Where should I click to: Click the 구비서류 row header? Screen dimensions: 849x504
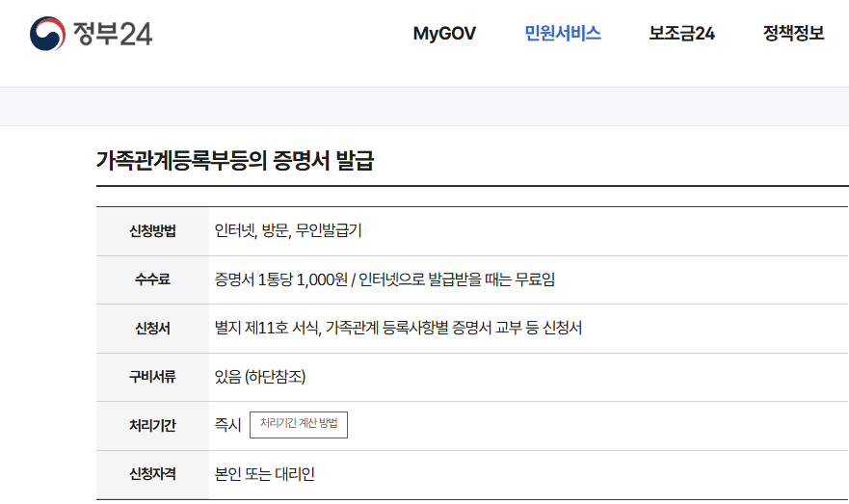(152, 378)
